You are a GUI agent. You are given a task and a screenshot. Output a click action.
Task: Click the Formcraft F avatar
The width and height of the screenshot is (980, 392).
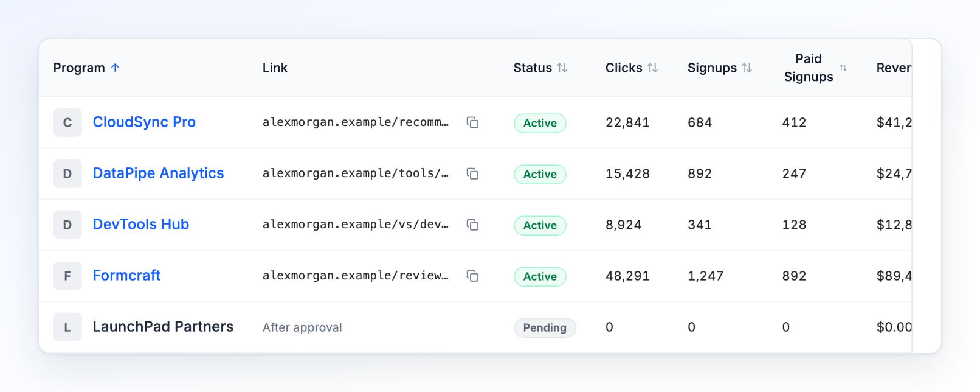point(67,276)
